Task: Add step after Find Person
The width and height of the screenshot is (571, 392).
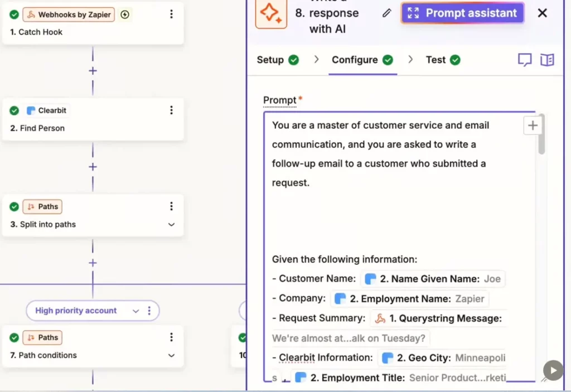Action: pos(93,167)
